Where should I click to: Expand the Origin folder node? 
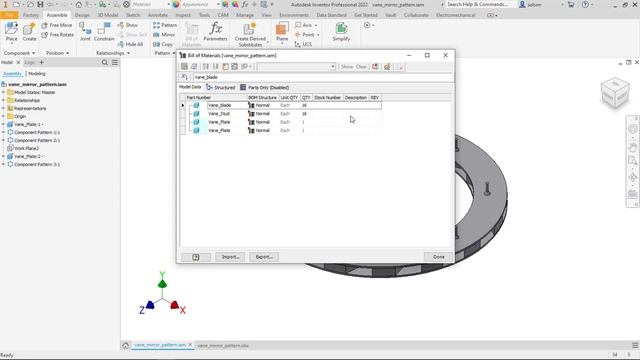click(x=4, y=116)
